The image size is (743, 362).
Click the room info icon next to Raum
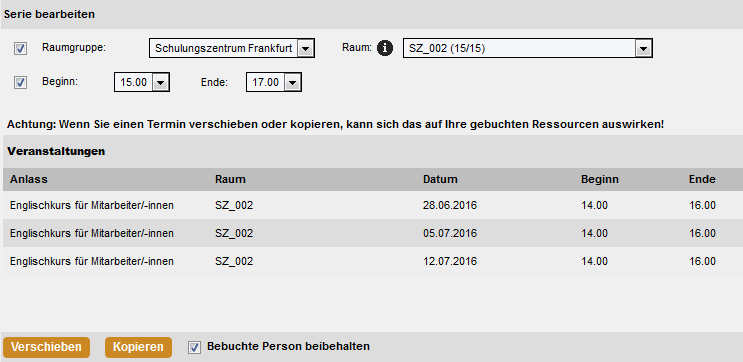(x=385, y=48)
